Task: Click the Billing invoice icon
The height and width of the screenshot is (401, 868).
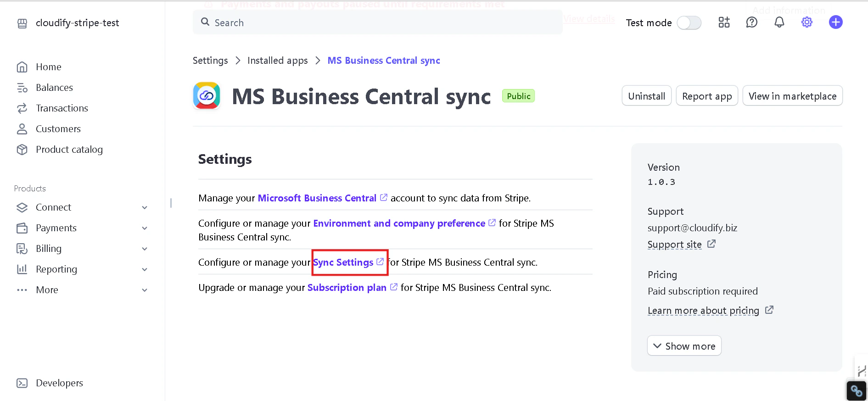Action: tap(22, 249)
